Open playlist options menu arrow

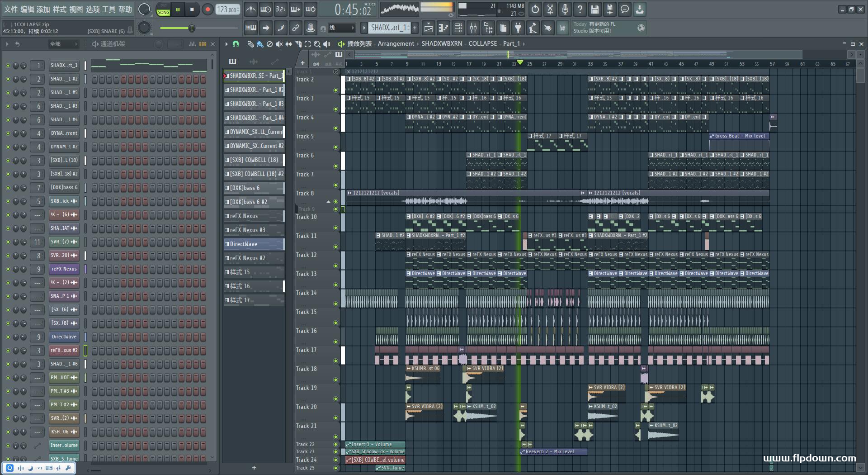226,44
